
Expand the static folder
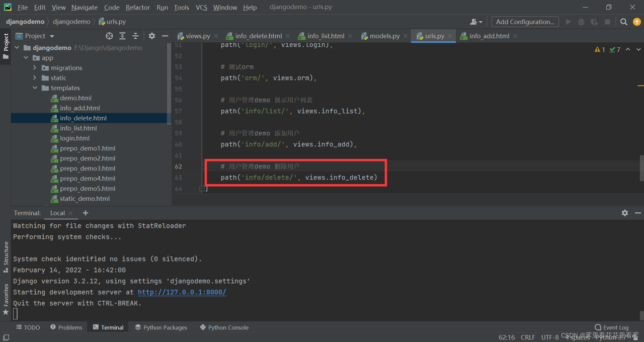35,78
